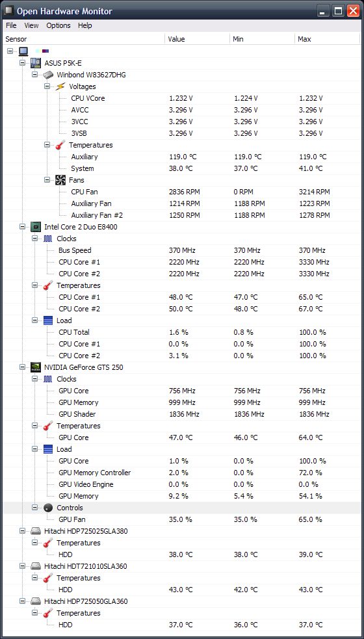Collapse the GPU Controls group

(x=34, y=508)
